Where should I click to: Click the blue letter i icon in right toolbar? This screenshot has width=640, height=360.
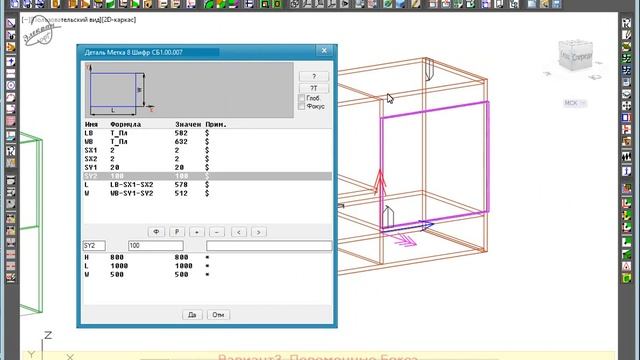pos(627,171)
